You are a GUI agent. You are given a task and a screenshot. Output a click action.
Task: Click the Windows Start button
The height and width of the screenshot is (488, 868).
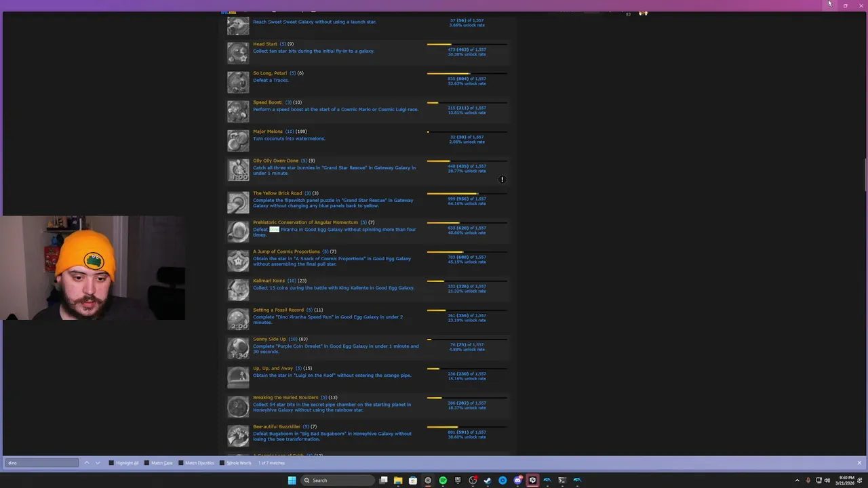point(292,480)
